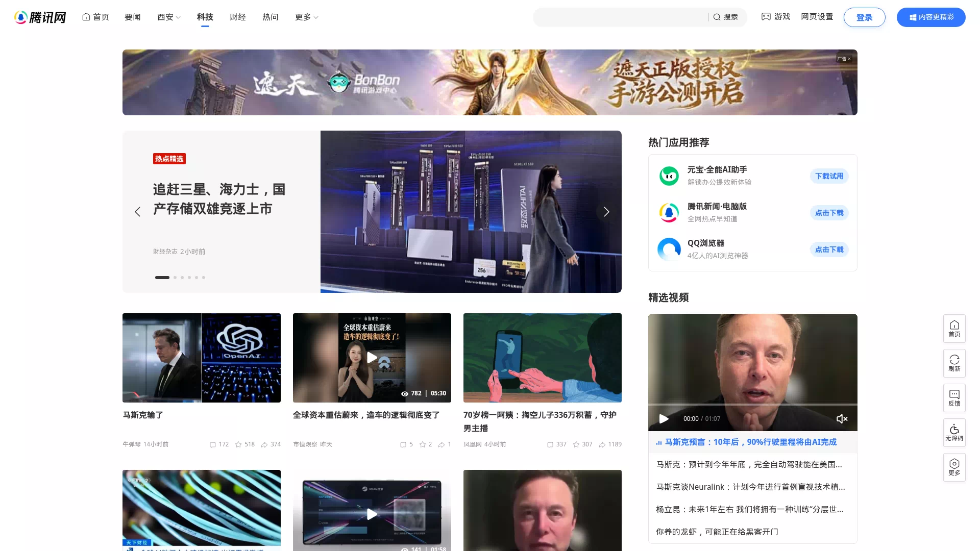
Task: Open 马斯克谈Neuralink list item
Action: point(751,487)
